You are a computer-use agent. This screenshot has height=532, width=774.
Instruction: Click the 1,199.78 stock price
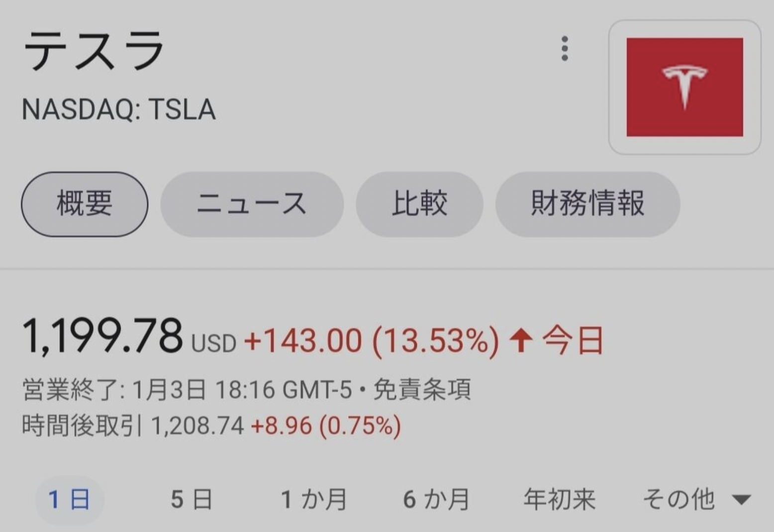click(103, 337)
